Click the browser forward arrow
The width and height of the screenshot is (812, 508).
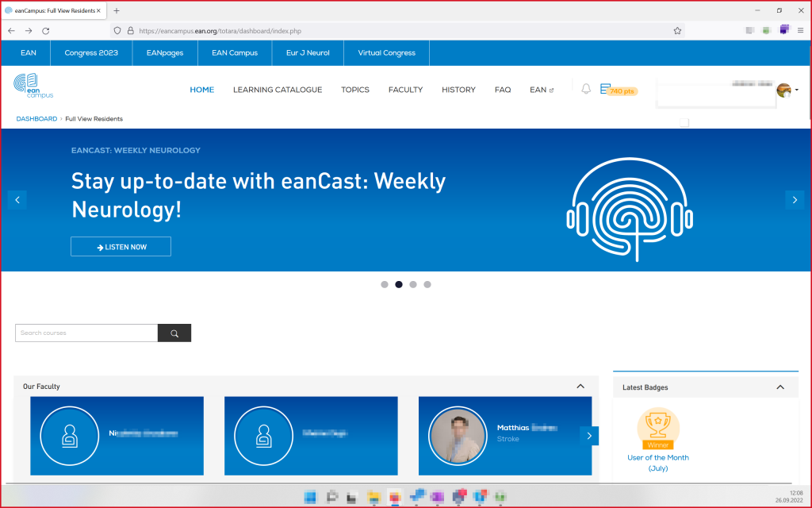(29, 31)
